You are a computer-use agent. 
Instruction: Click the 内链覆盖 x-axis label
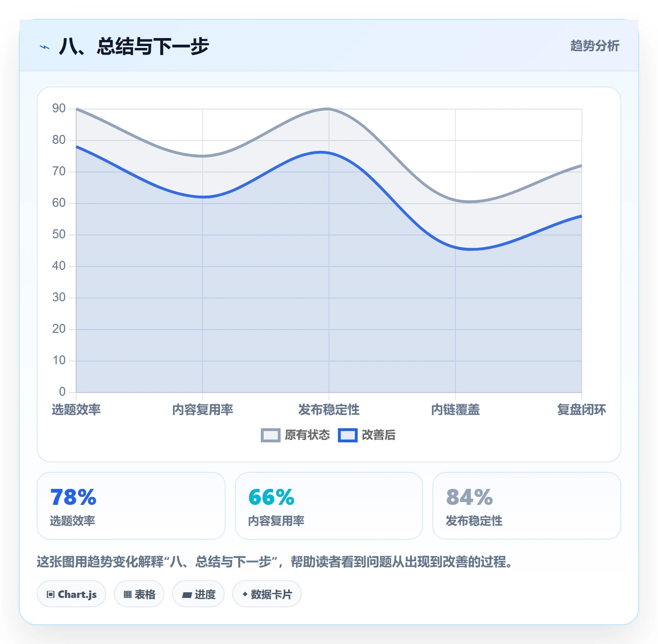point(455,410)
